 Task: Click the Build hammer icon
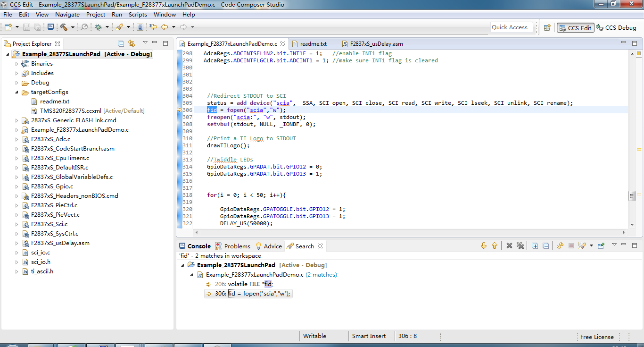tap(64, 27)
